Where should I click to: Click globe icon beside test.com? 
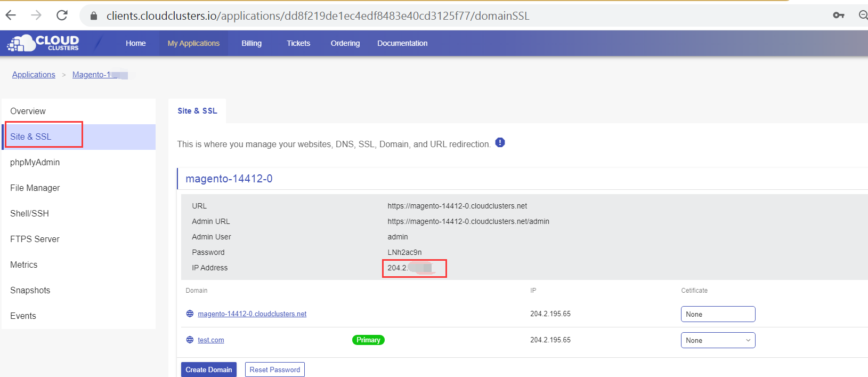coord(190,340)
